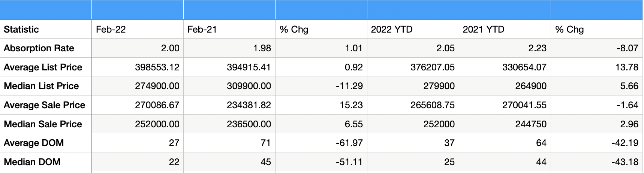
Task: Select the cell with value 234381.82
Action: click(229, 105)
